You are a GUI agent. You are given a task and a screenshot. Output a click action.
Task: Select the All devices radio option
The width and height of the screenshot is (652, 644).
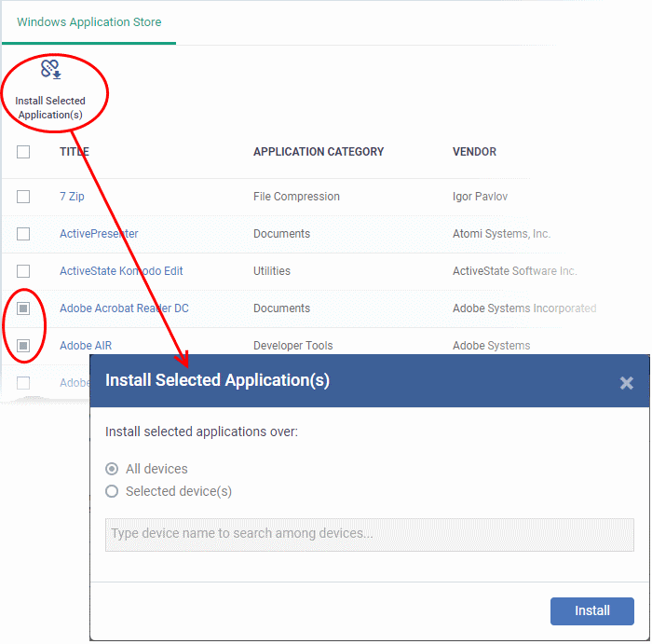point(112,469)
